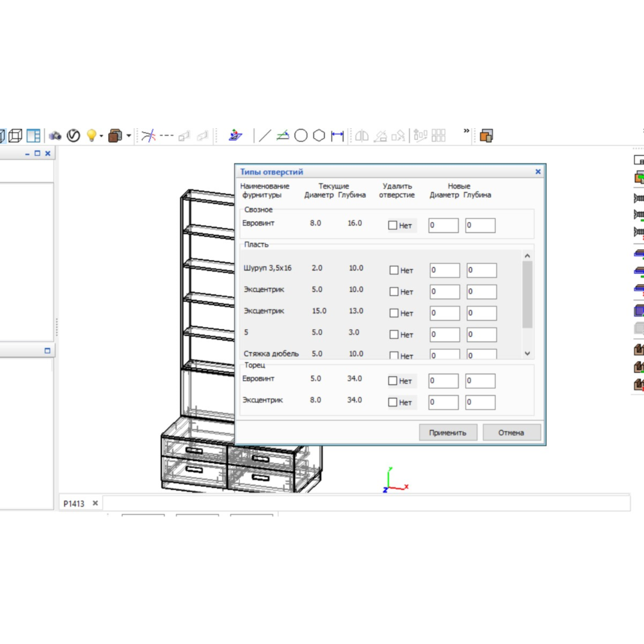The width and height of the screenshot is (644, 644).
Task: Select the circle drawing tool
Action: pos(301,136)
